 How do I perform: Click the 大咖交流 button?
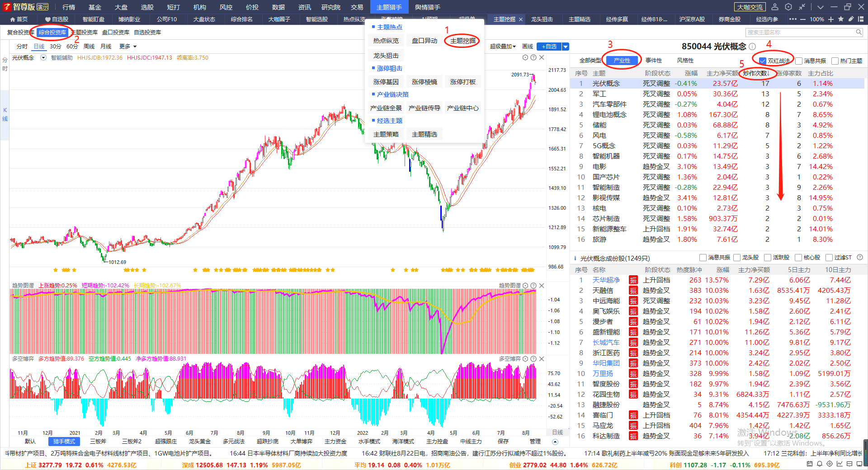(750, 7)
